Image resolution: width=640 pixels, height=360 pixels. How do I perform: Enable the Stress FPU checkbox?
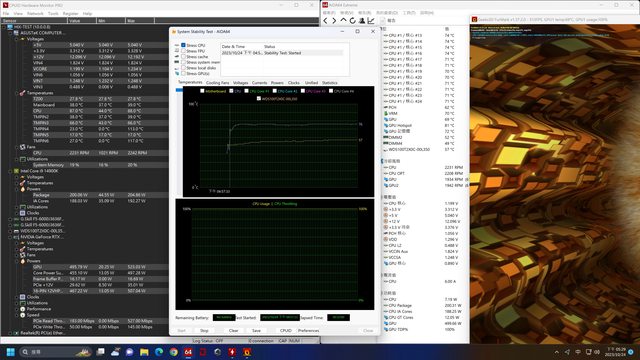183,51
